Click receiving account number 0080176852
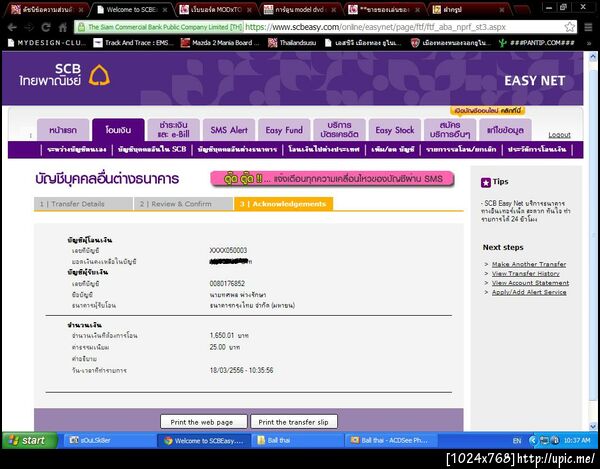 [227, 283]
